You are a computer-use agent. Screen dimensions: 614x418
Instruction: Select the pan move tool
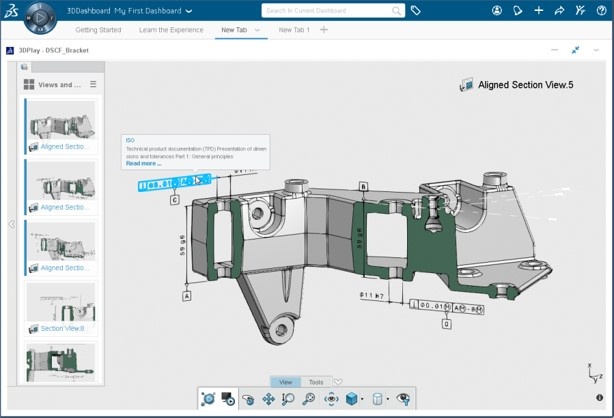point(268,399)
